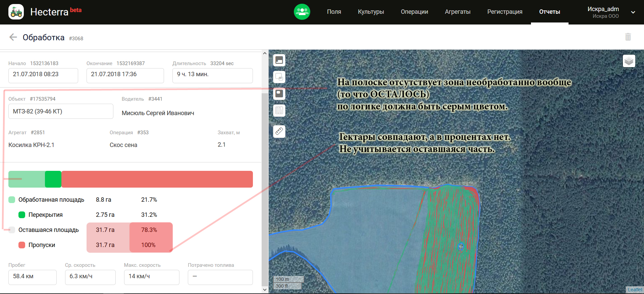Expand the Искра_adm account dropdown

click(x=633, y=12)
